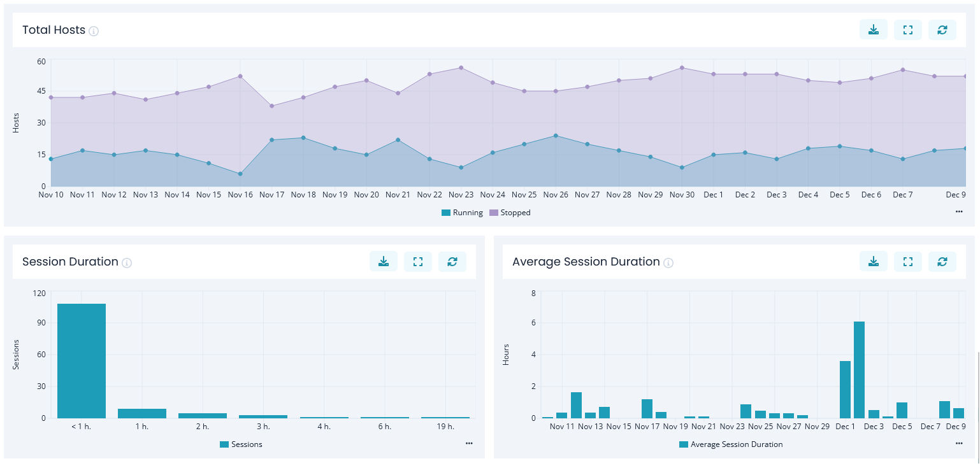Image resolution: width=980 pixels, height=468 pixels.
Task: Click the Dec 1 bar in Average Session Duration
Action: (x=846, y=389)
